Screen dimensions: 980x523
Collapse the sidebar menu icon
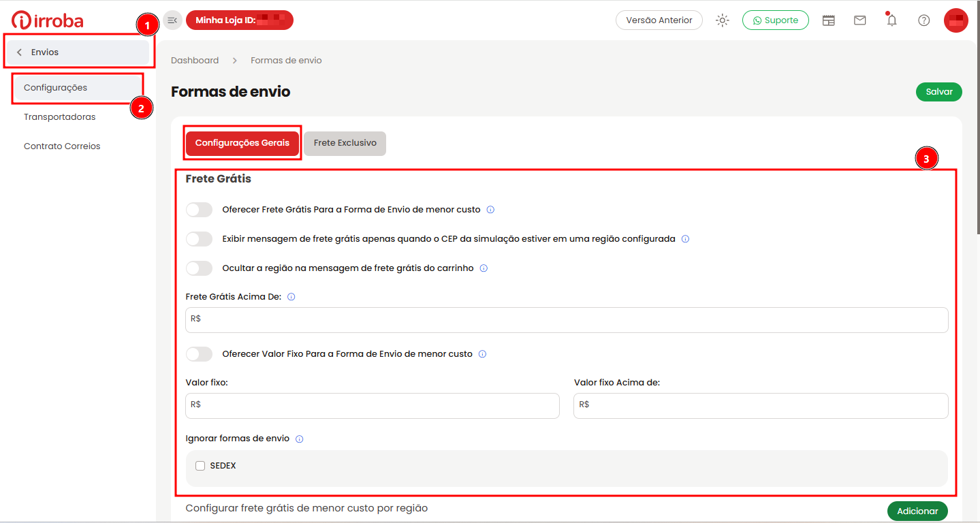click(172, 20)
